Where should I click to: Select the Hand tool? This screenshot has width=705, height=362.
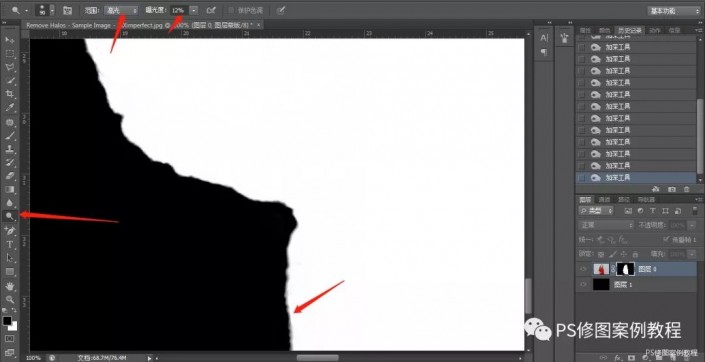(9, 286)
